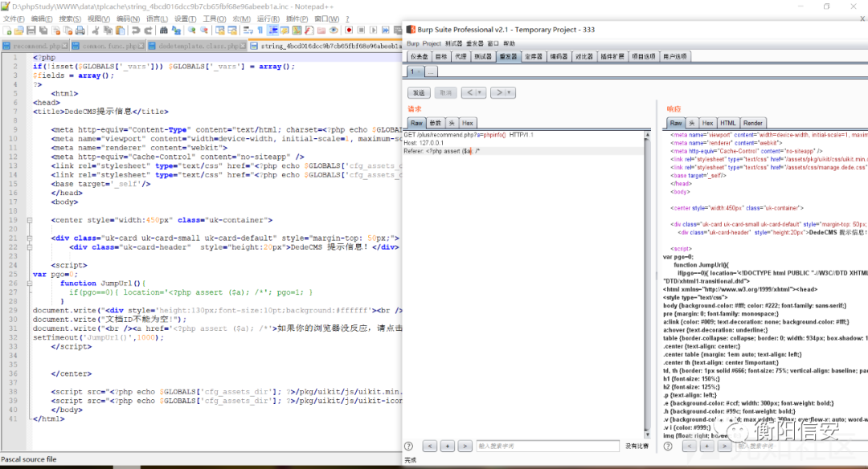The width and height of the screenshot is (868, 469).
Task: Click request search + button
Action: coord(448,447)
